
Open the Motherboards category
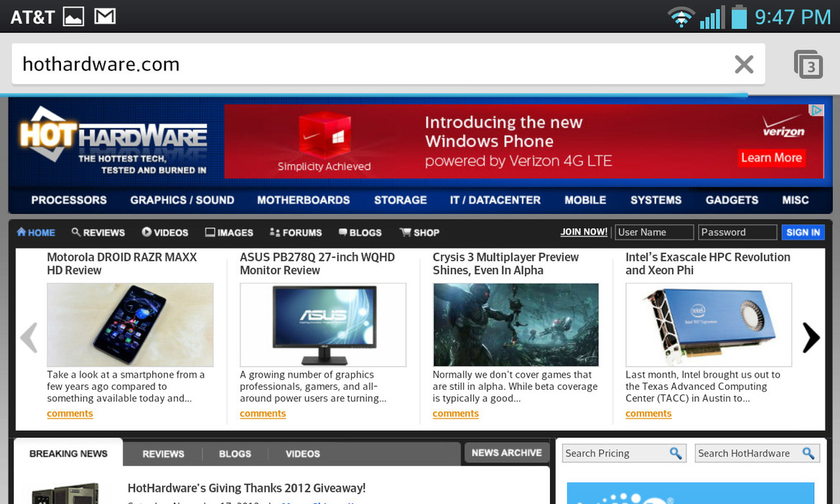click(x=303, y=200)
